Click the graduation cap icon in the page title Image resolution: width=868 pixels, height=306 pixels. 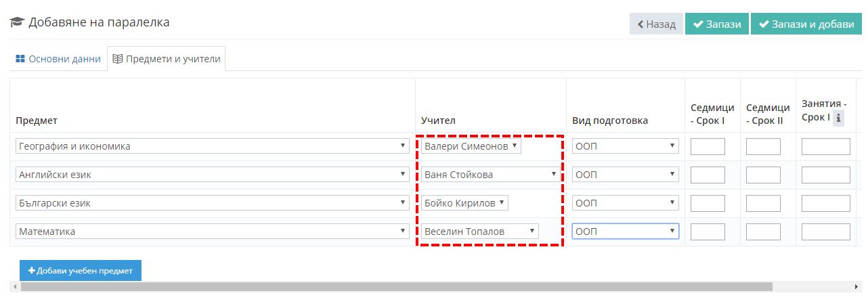[17, 23]
